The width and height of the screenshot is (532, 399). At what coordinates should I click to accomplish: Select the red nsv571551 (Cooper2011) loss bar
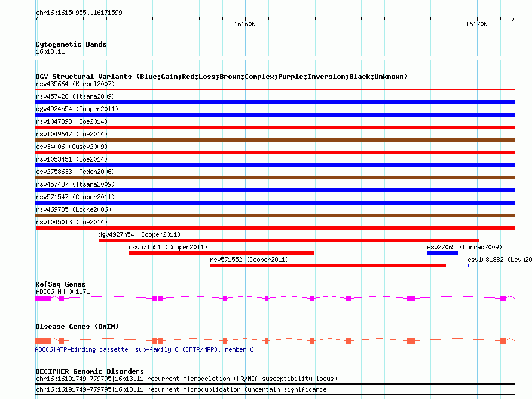coord(221,253)
